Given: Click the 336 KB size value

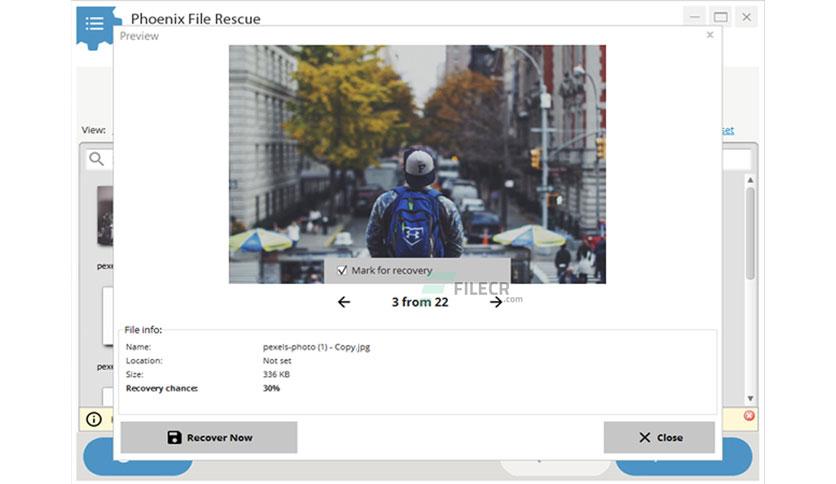Looking at the screenshot, I should [x=276, y=374].
